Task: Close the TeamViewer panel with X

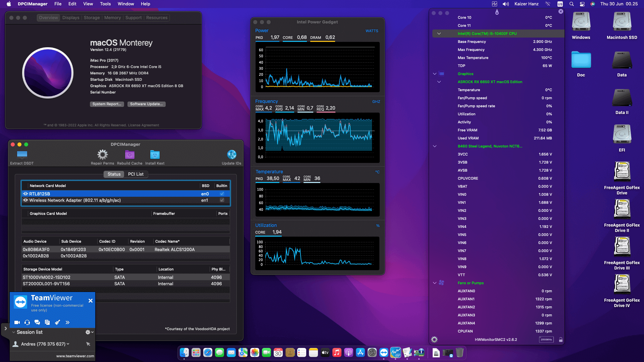Action: point(90,301)
